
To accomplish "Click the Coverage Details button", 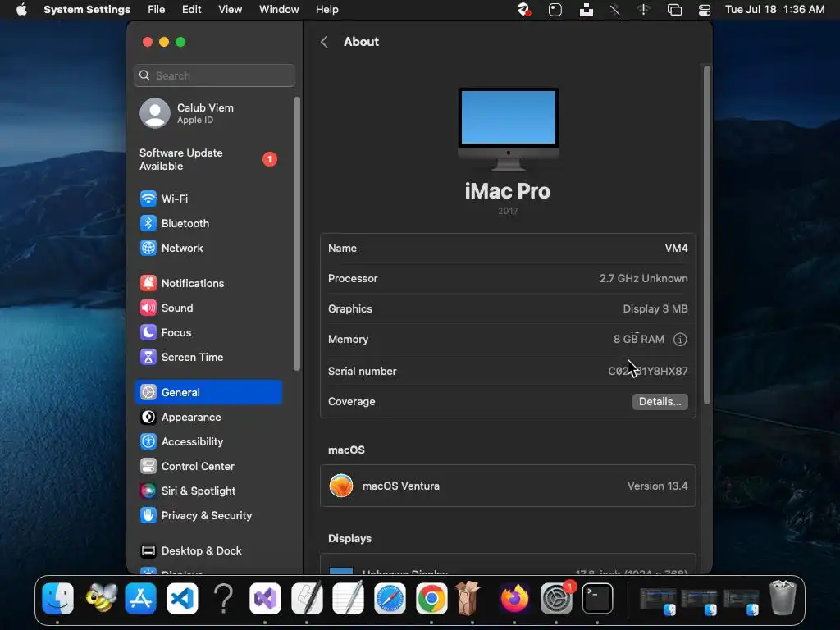I will coord(660,402).
